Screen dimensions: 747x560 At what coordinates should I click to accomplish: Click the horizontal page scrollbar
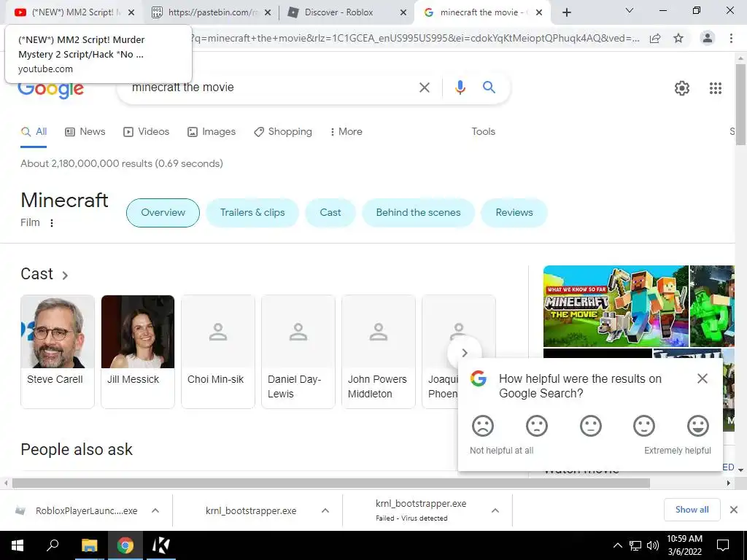330,483
